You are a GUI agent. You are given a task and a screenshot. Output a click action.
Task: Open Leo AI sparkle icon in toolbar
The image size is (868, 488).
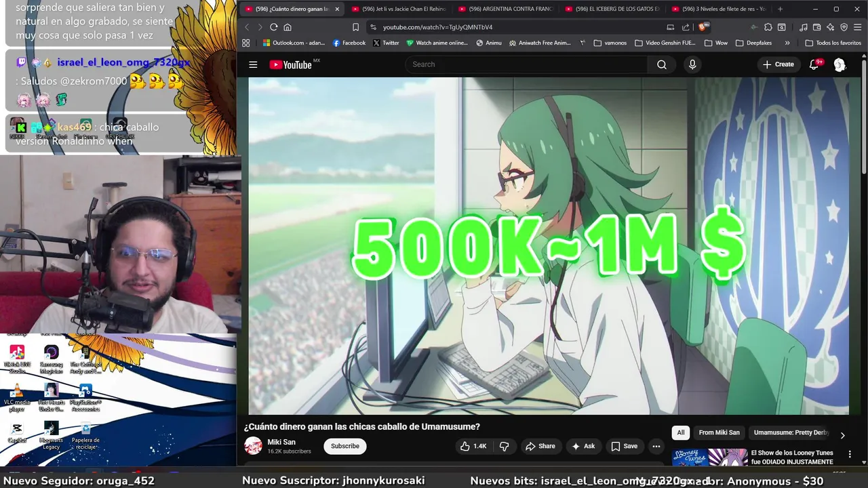pos(831,27)
